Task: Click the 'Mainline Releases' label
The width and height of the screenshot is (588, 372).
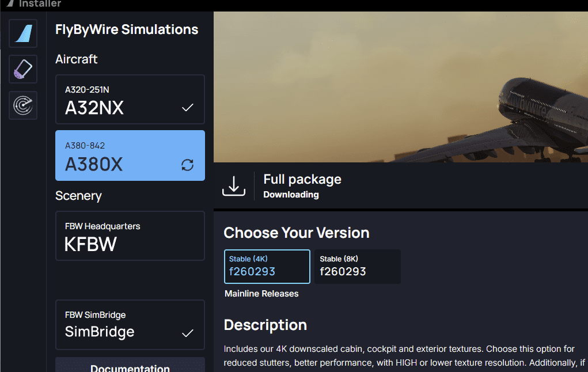Action: pyautogui.click(x=261, y=294)
